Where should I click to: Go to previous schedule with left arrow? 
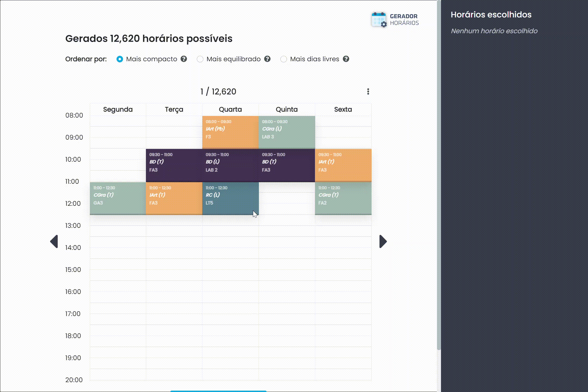point(54,241)
